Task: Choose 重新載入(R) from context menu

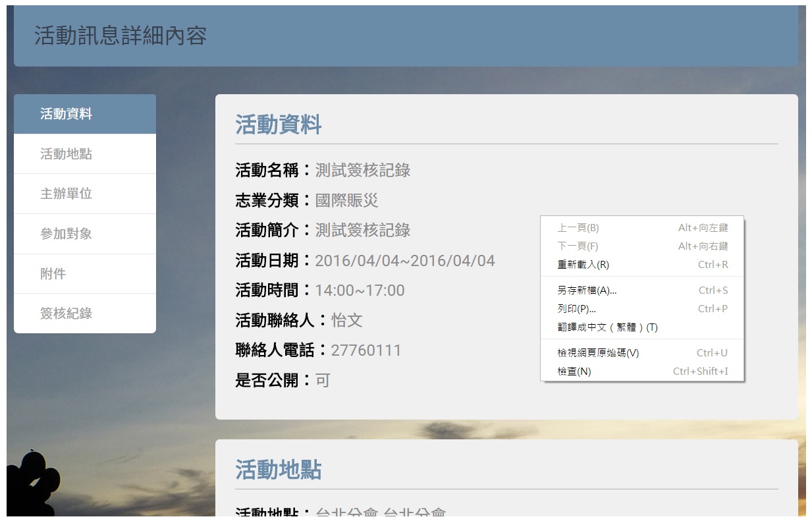Action: 642,265
